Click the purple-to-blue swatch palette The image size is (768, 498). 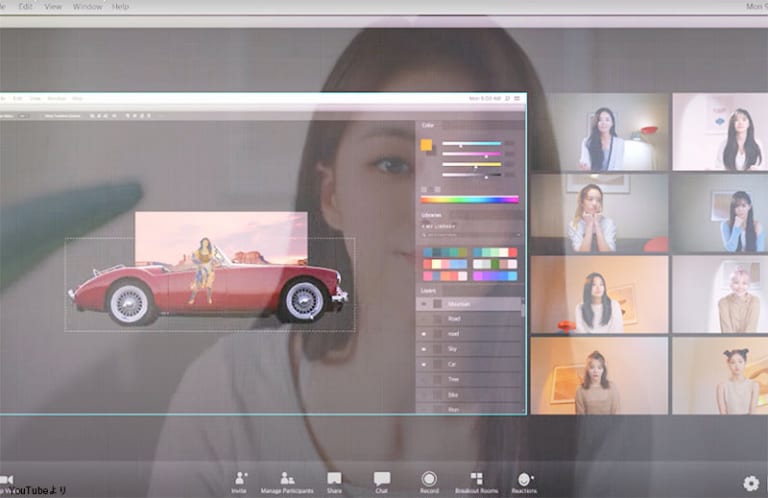pos(495,276)
